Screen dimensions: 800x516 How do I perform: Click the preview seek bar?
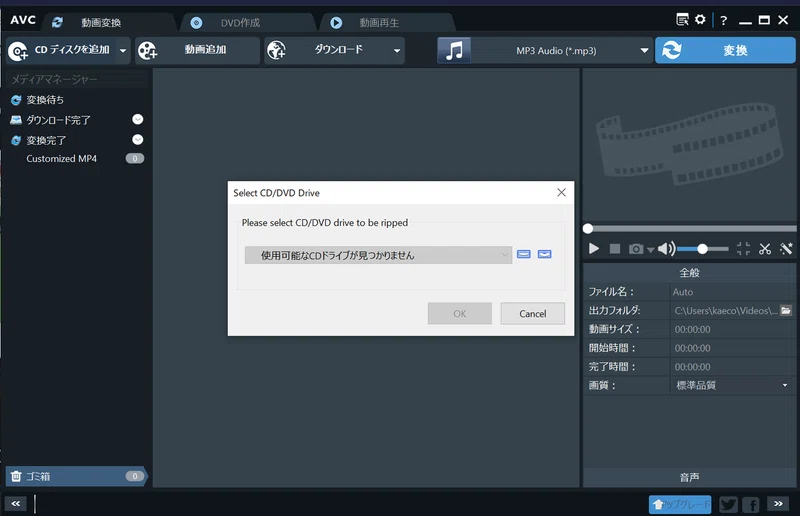[690, 229]
